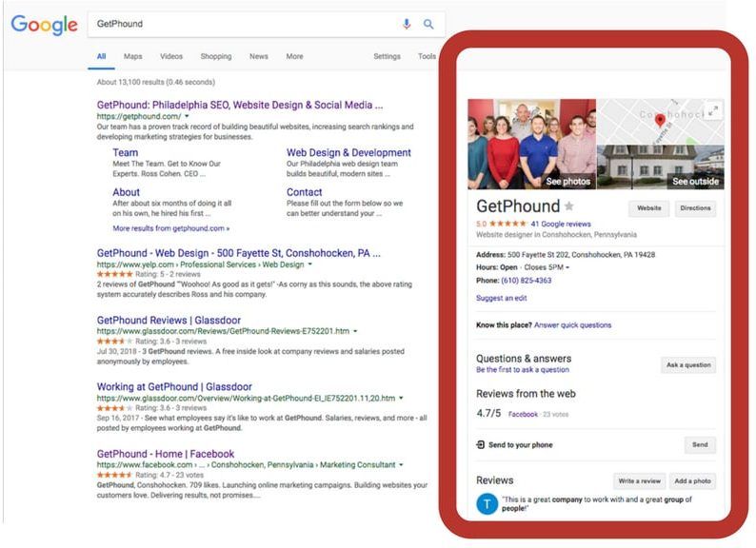Open the Contact sitelink
756x548 pixels.
(305, 192)
